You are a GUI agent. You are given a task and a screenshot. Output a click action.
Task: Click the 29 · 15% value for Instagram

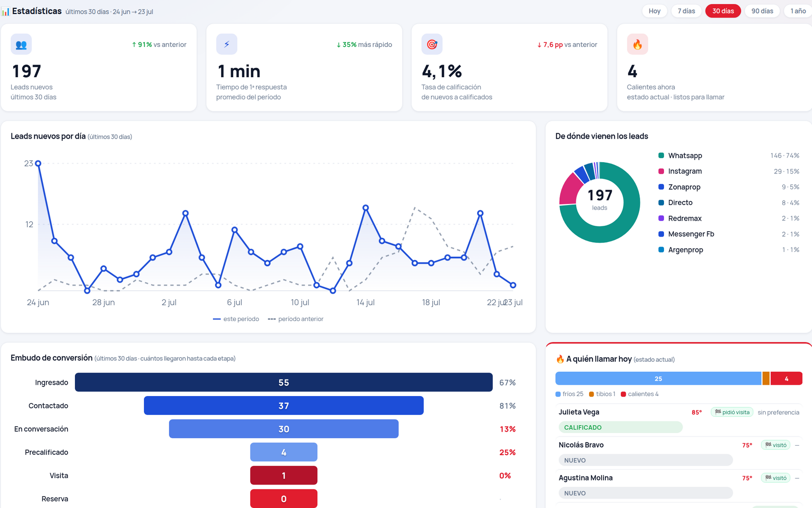click(x=786, y=171)
